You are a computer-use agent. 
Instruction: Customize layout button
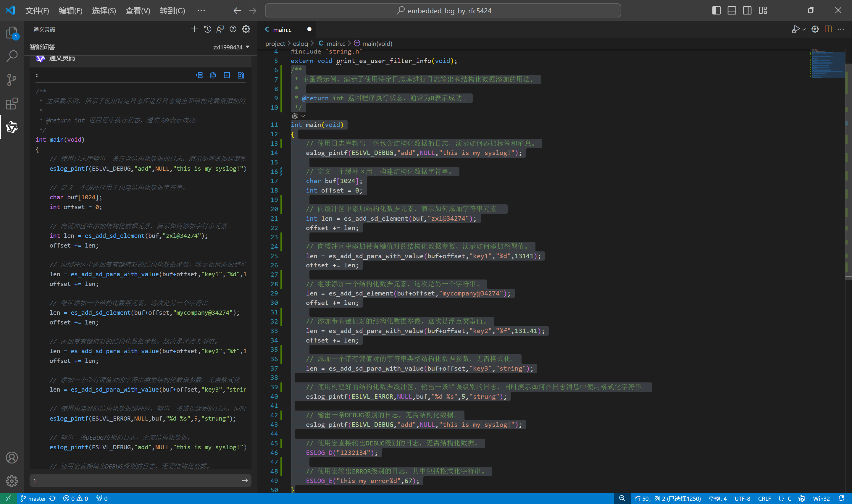[763, 11]
